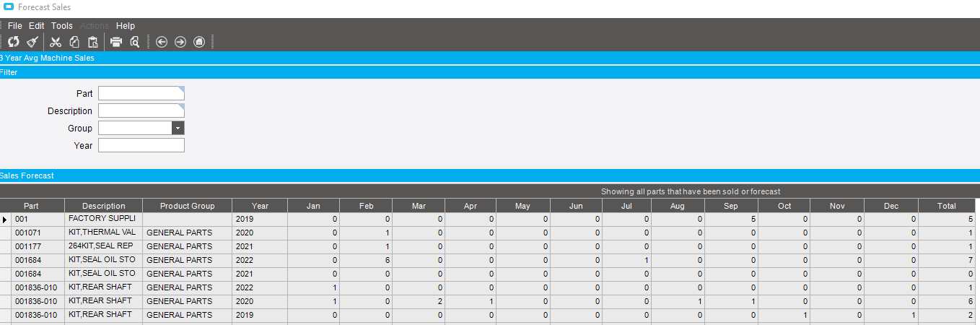Screen dimensions: 980x325
Task: Click KIT,THERMAL VAL description cell
Action: click(x=104, y=233)
